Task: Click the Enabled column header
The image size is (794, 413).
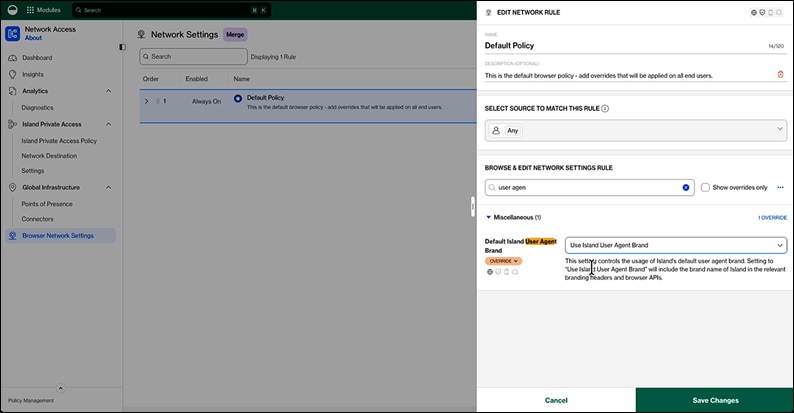Action: 196,79
